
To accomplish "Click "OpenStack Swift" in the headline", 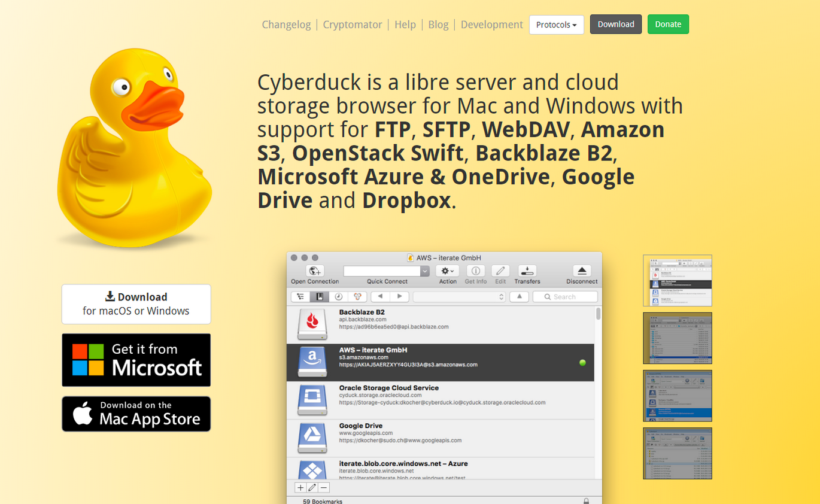I will 378,153.
